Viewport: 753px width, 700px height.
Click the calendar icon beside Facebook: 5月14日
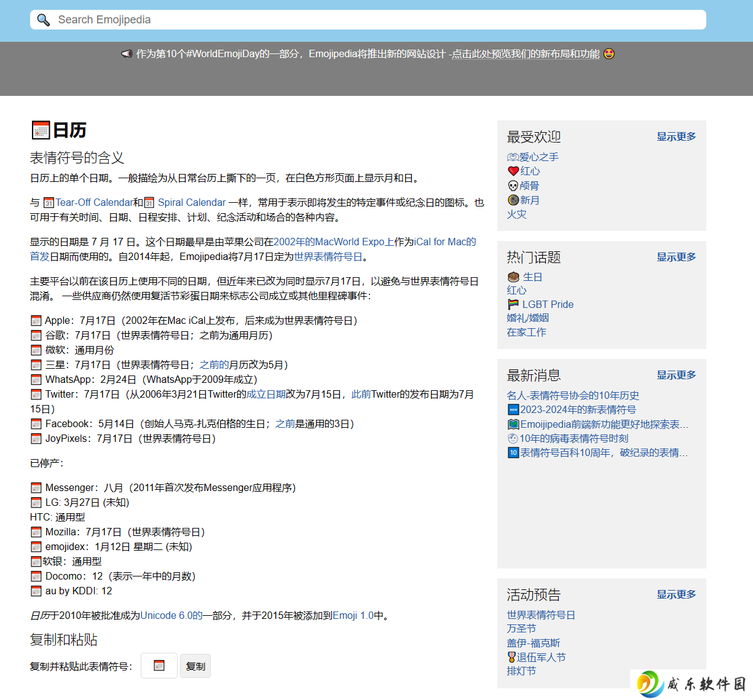tap(36, 424)
